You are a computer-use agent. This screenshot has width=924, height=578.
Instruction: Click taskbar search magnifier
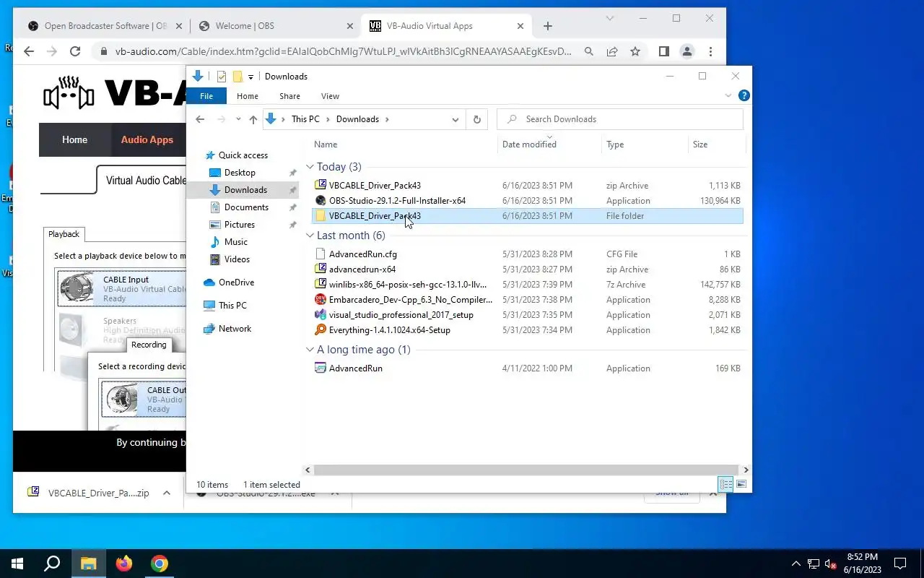coord(52,564)
